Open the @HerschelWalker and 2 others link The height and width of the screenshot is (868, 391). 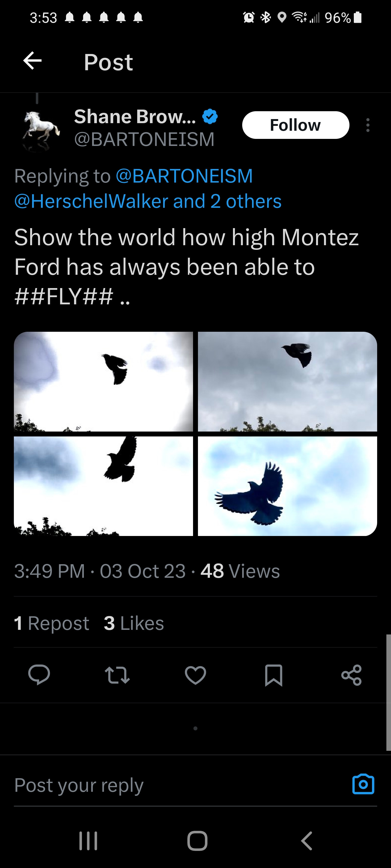(x=148, y=202)
